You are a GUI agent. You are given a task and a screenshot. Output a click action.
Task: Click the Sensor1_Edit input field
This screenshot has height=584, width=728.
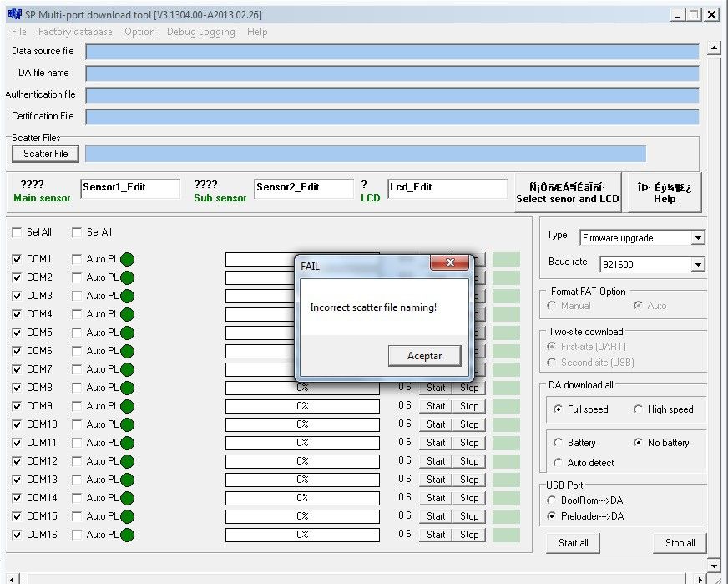(x=130, y=188)
